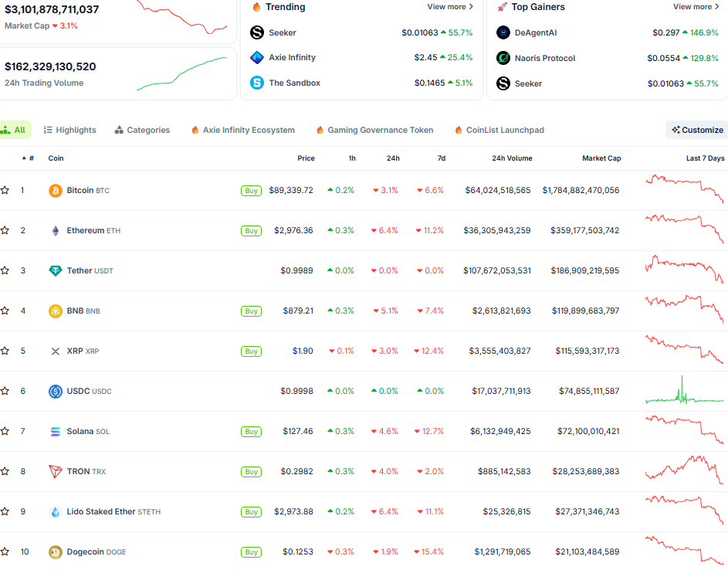This screenshot has height=570, width=728.
Task: Click the Dogecoin logo icon
Action: coord(56,551)
